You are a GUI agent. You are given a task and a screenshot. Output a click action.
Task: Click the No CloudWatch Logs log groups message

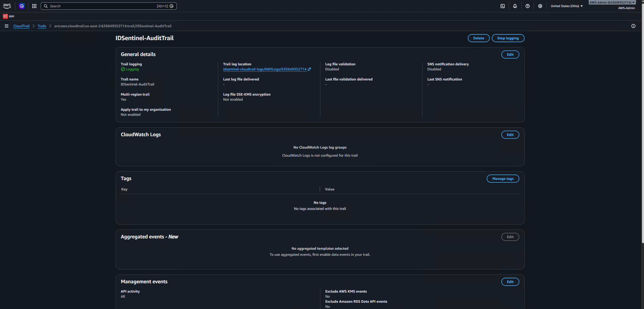click(x=320, y=147)
